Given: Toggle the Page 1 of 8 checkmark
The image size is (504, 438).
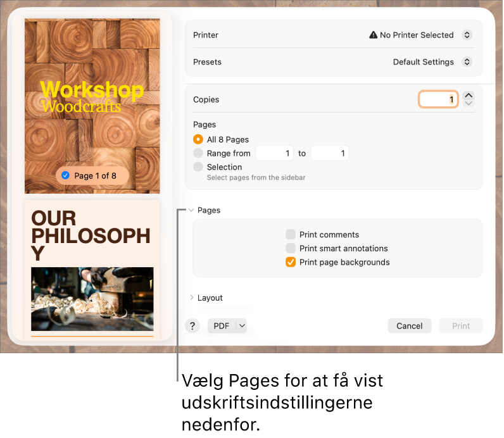Looking at the screenshot, I should pyautogui.click(x=66, y=175).
